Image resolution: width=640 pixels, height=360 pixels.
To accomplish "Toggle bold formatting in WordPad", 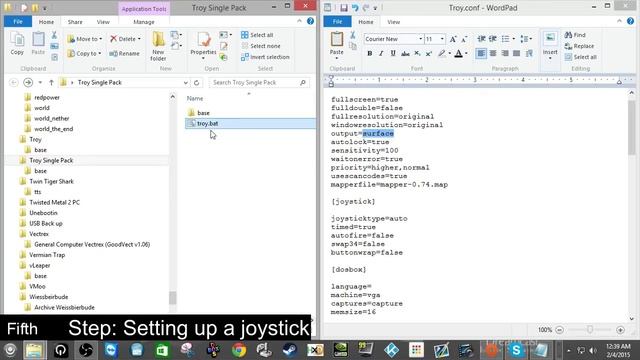I will pyautogui.click(x=369, y=53).
